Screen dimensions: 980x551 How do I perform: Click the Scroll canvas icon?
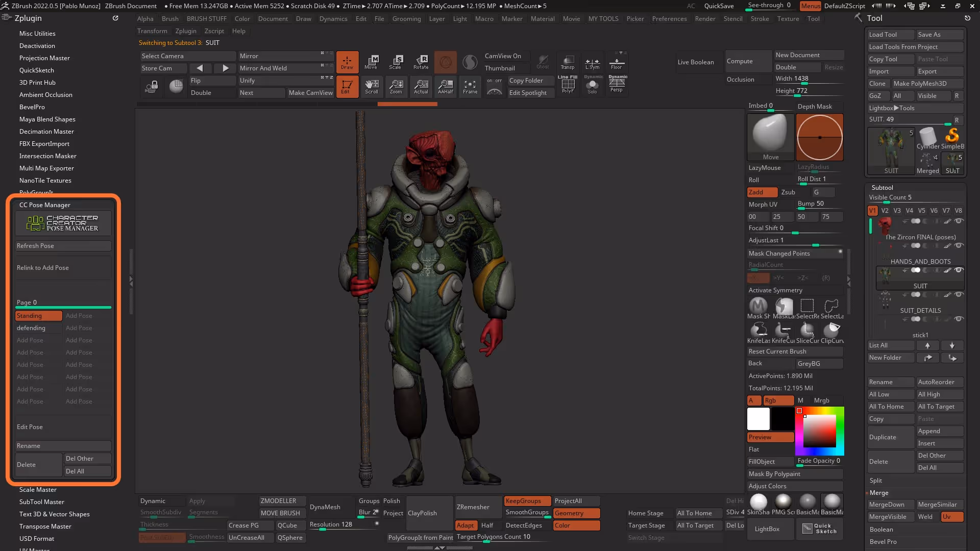(372, 86)
